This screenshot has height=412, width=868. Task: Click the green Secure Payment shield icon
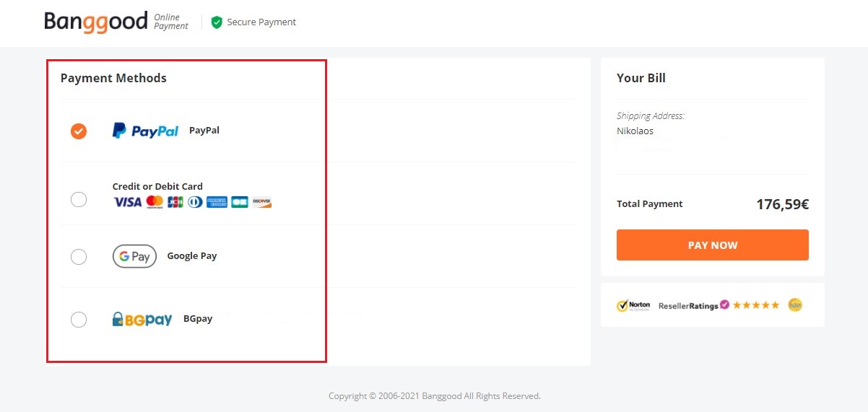[x=217, y=22]
